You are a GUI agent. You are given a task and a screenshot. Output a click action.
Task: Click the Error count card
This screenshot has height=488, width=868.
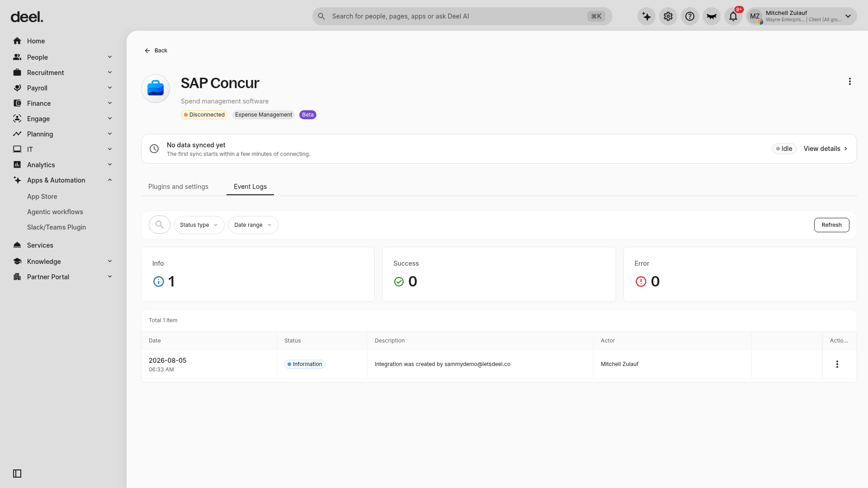click(740, 274)
